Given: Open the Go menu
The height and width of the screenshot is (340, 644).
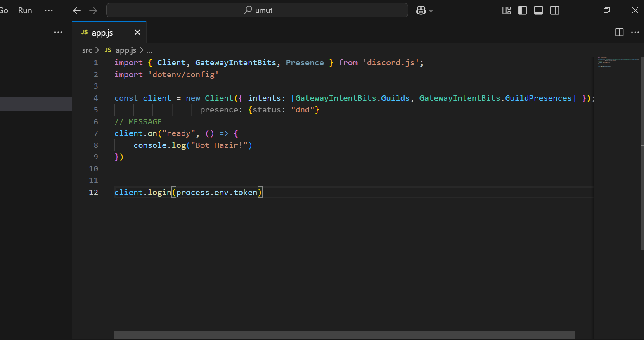Looking at the screenshot, I should pyautogui.click(x=4, y=10).
